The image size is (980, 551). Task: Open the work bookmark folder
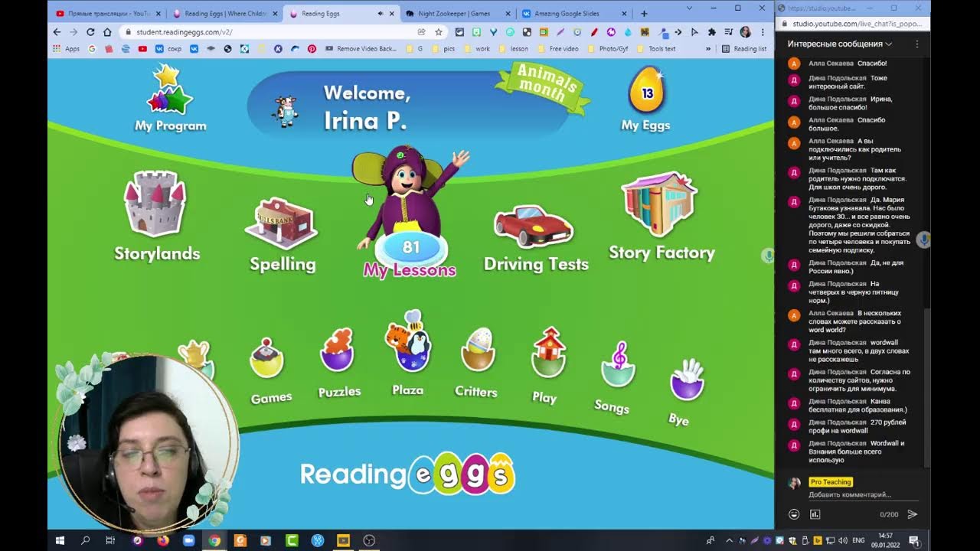click(x=477, y=48)
